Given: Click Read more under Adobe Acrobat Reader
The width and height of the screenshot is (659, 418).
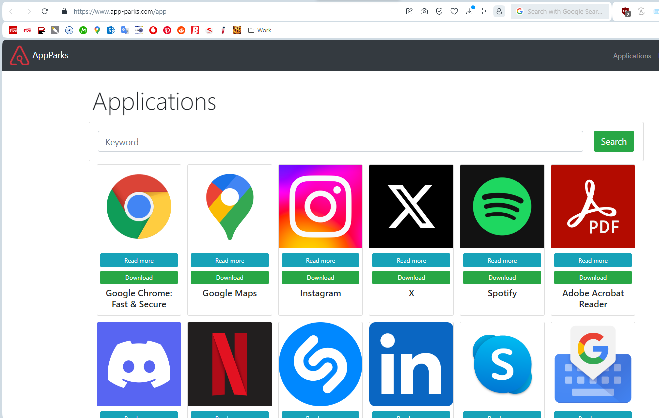Looking at the screenshot, I should (x=593, y=260).
